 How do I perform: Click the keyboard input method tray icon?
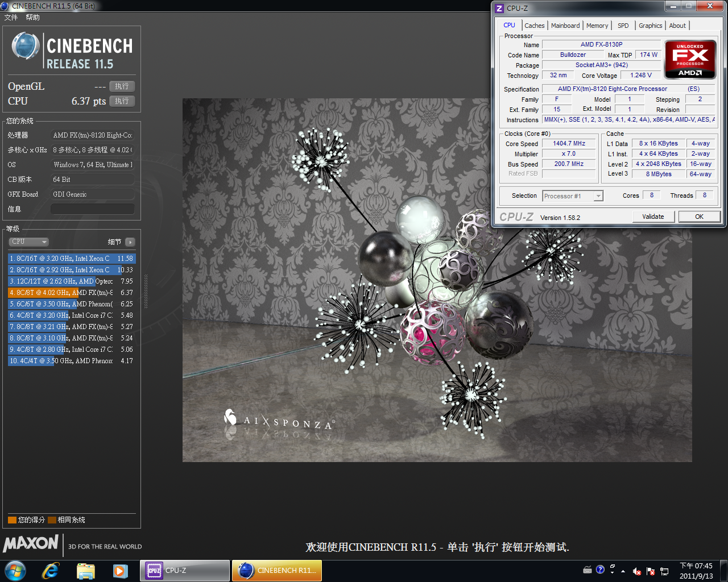tap(588, 569)
